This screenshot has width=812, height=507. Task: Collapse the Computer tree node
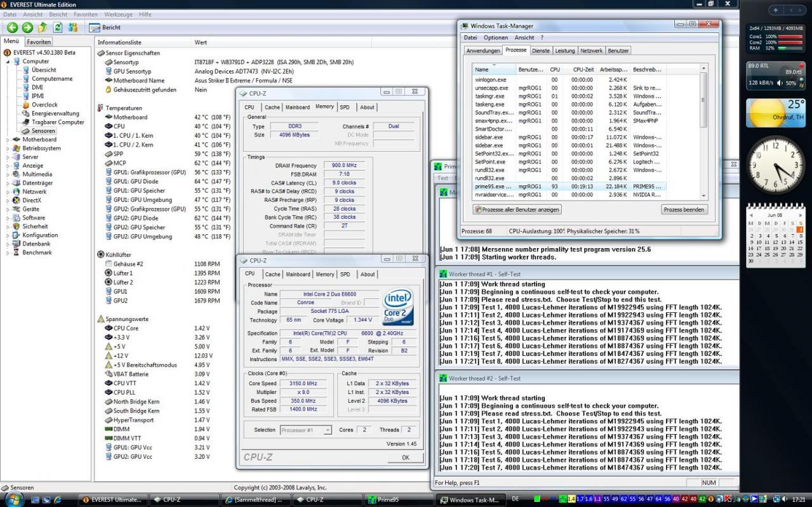(x=8, y=62)
